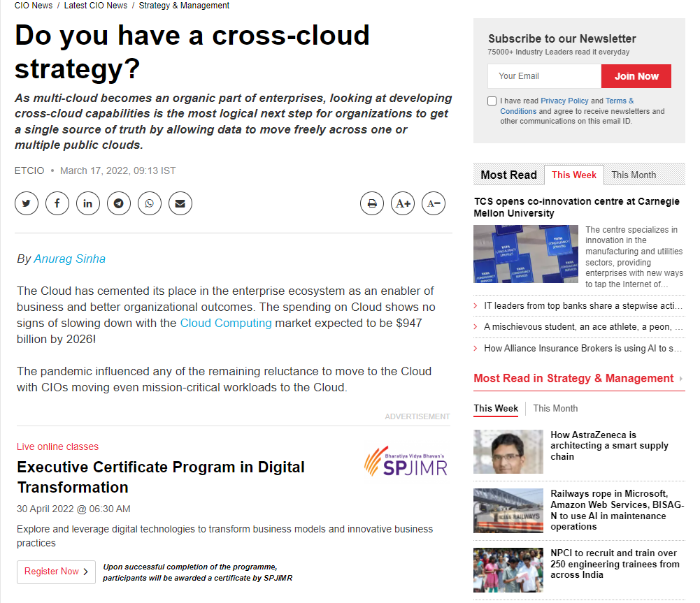
Task: Open author Anurag Sinha's profile
Action: click(69, 259)
